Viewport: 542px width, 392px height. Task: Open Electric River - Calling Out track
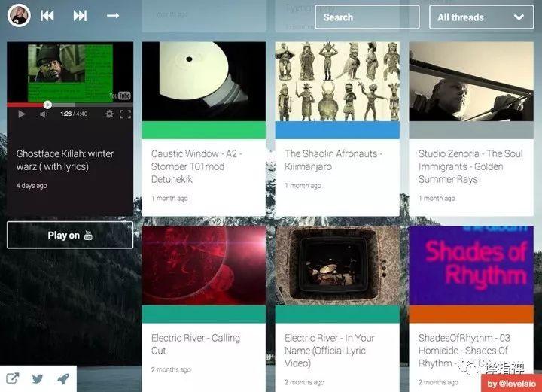point(203,263)
